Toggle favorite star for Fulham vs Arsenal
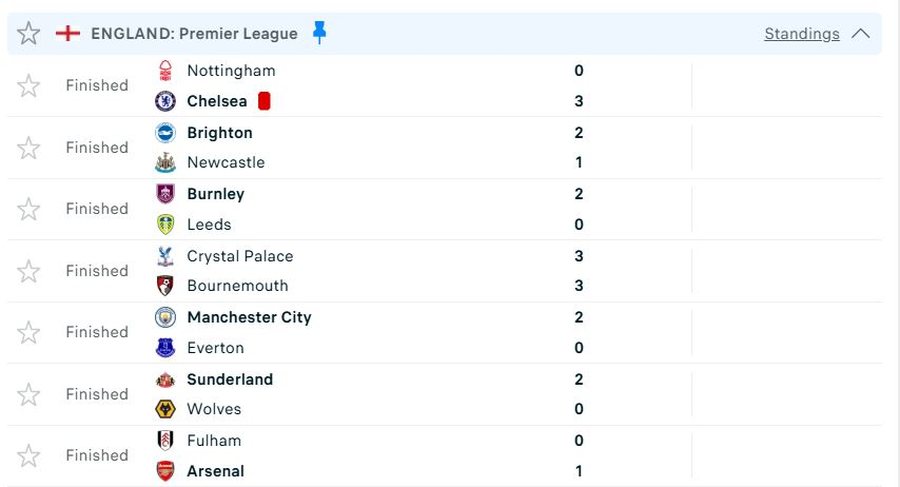The image size is (900, 487). [29, 456]
